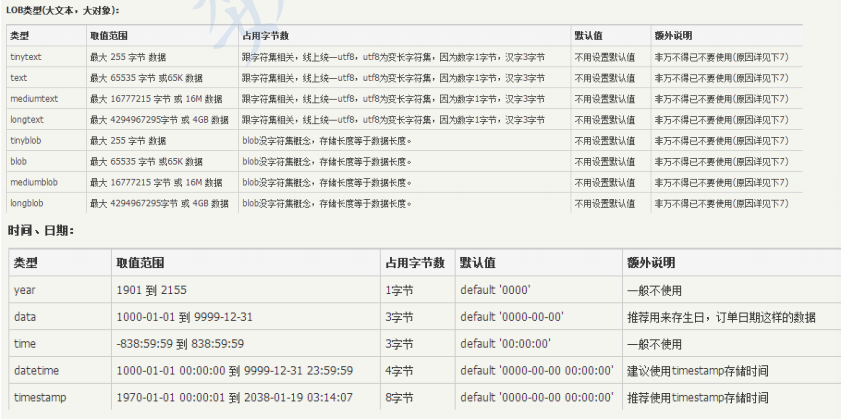
Task: Click '一般不使用' note in year row
Action: 654,290
